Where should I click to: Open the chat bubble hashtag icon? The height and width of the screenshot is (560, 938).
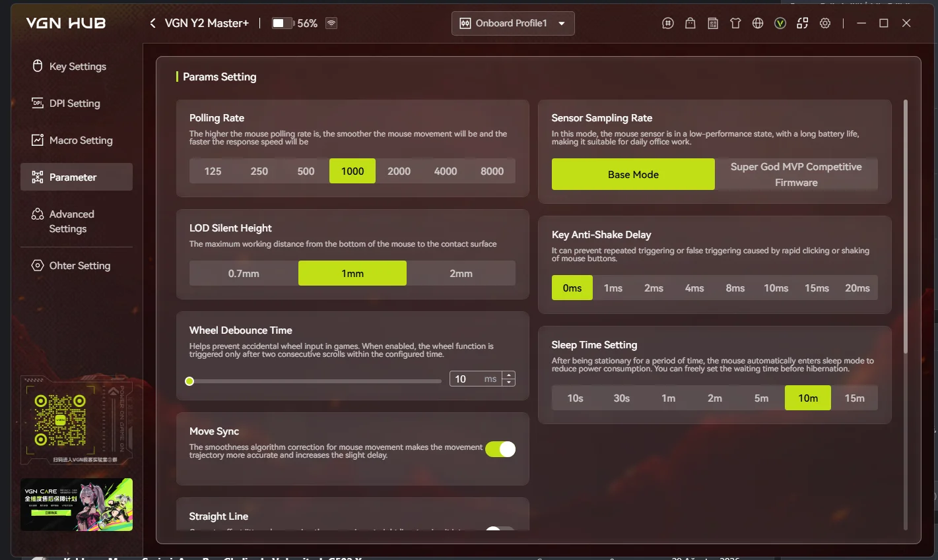(x=668, y=23)
